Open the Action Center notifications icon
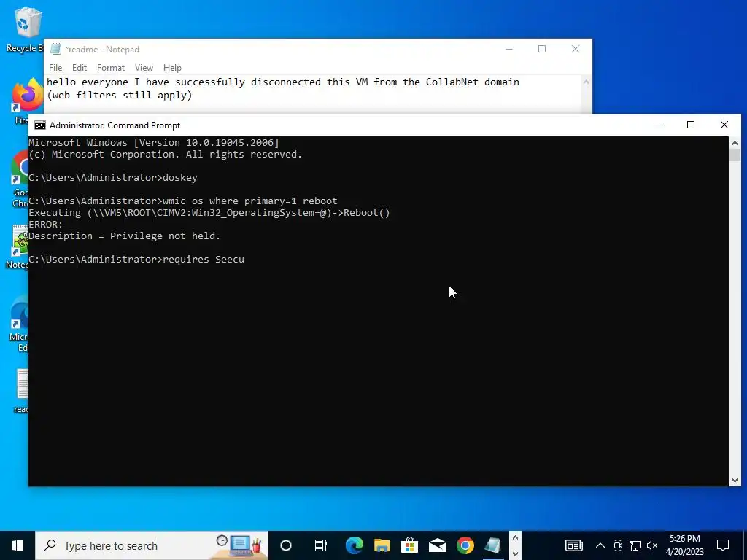Image resolution: width=747 pixels, height=560 pixels. 723,545
